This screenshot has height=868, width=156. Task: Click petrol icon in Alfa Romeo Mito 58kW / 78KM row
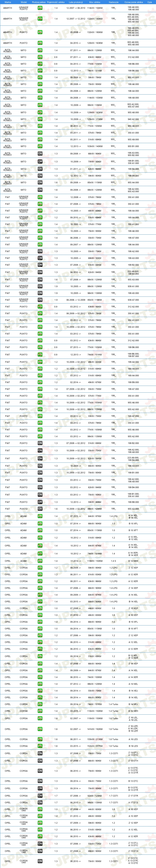point(40,77)
